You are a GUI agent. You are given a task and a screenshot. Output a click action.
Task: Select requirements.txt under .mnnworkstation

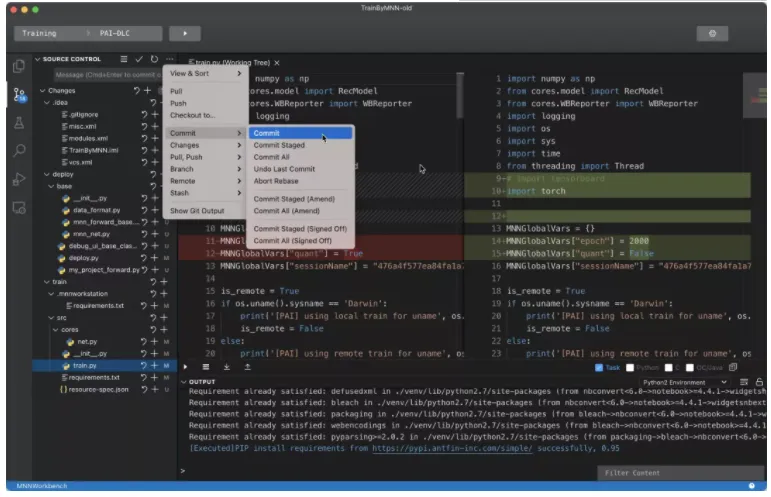pyautogui.click(x=98, y=306)
